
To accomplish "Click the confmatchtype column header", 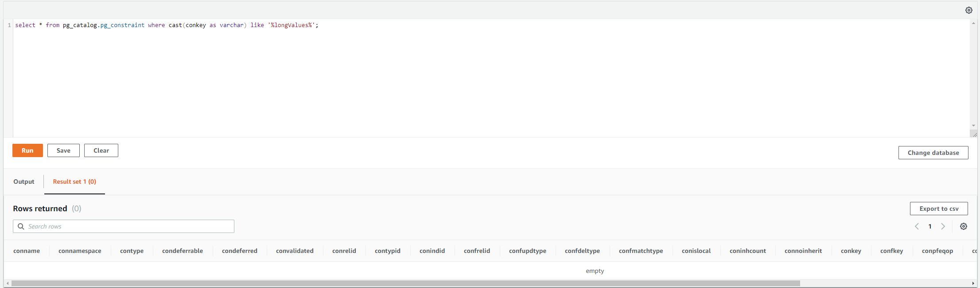I will pos(641,251).
